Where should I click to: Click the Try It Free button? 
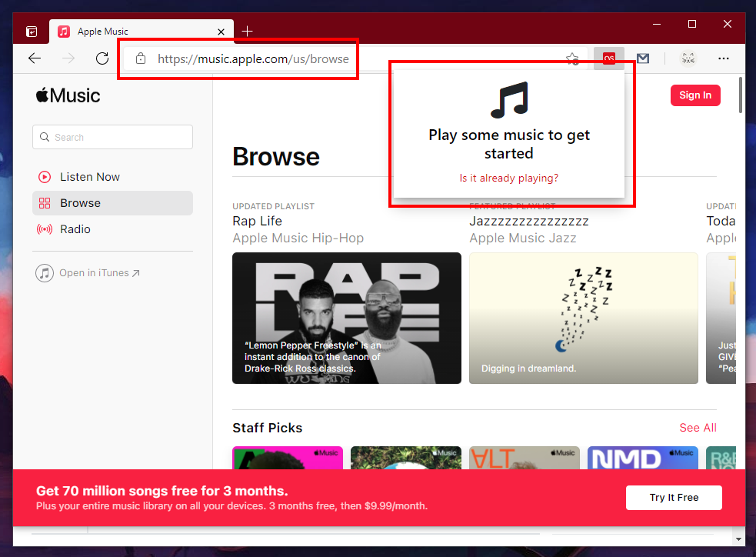(673, 498)
